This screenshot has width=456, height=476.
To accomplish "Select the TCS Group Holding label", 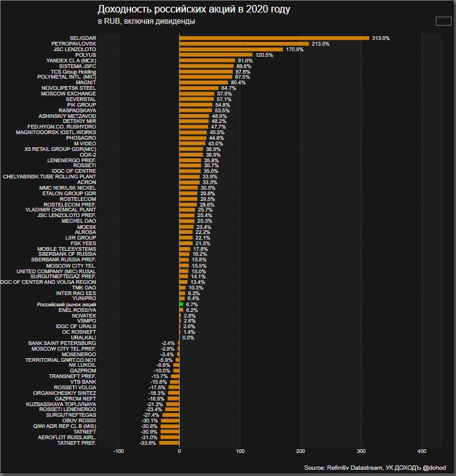I will pyautogui.click(x=74, y=72).
